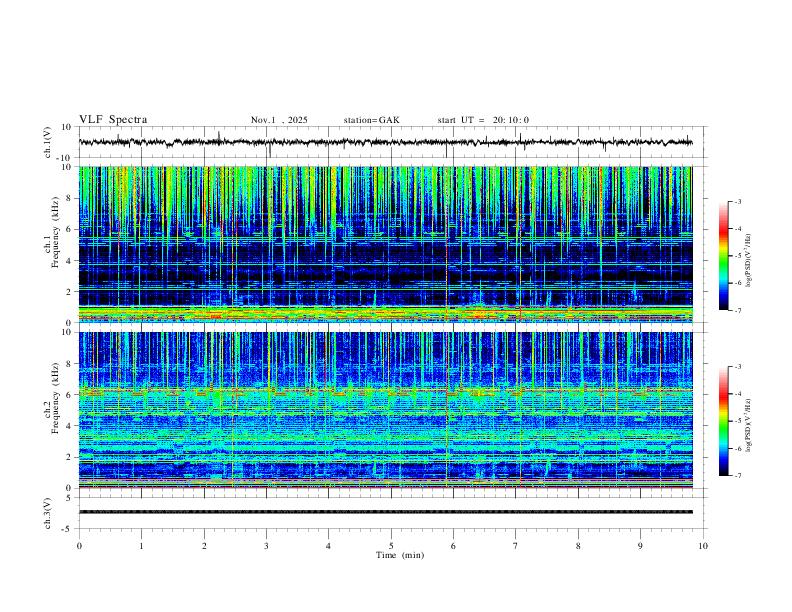
Task: Click the lower ch.2 PSD color bar
Action: click(x=723, y=421)
